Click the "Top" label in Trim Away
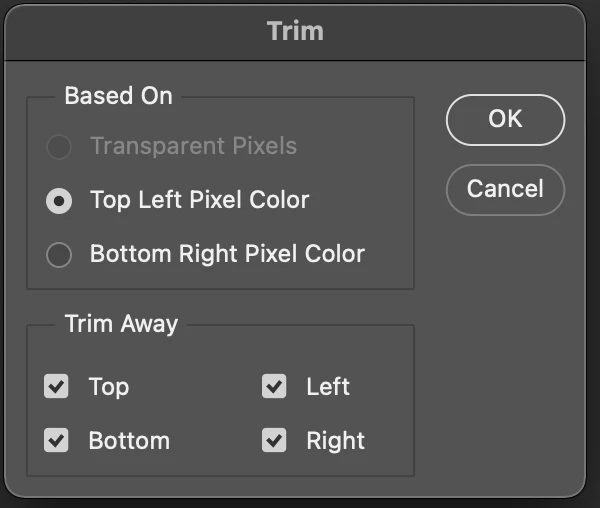This screenshot has height=508, width=600. (x=108, y=386)
